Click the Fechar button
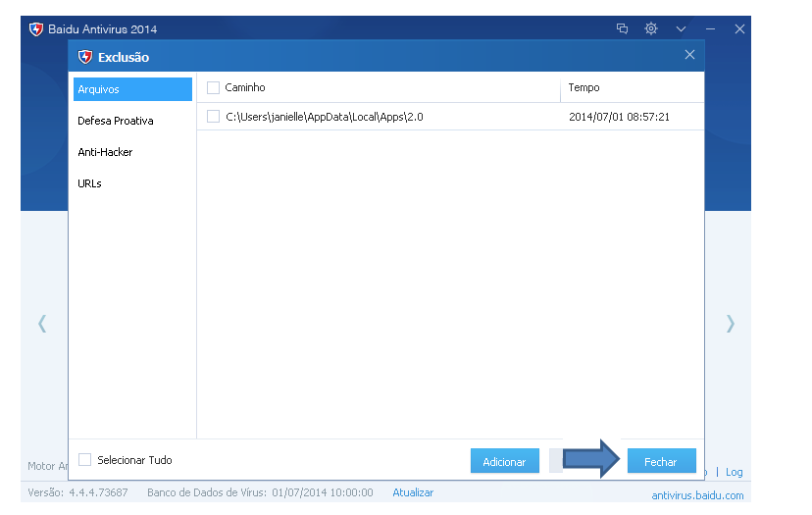This screenshot has width=812, height=515. pyautogui.click(x=661, y=461)
